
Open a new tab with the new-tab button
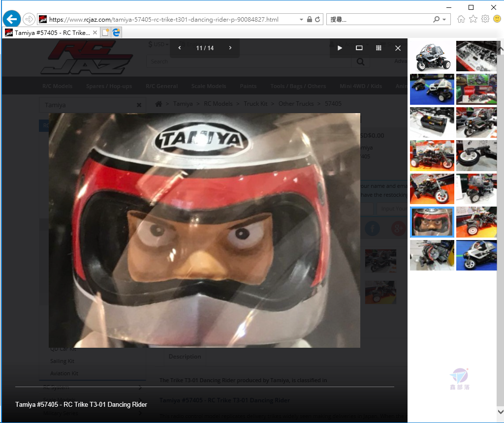(x=105, y=32)
